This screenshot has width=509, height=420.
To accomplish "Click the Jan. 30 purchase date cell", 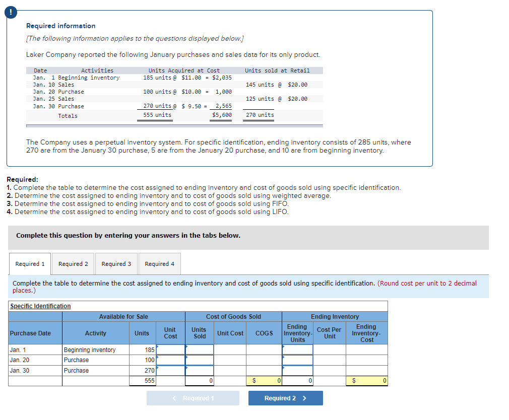I will pyautogui.click(x=35, y=370).
